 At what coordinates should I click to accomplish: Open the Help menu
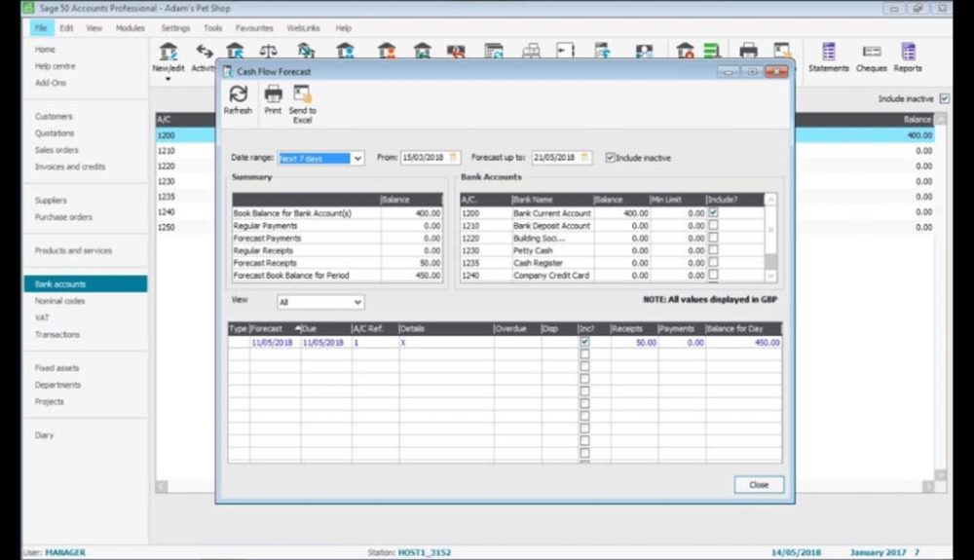click(x=344, y=28)
